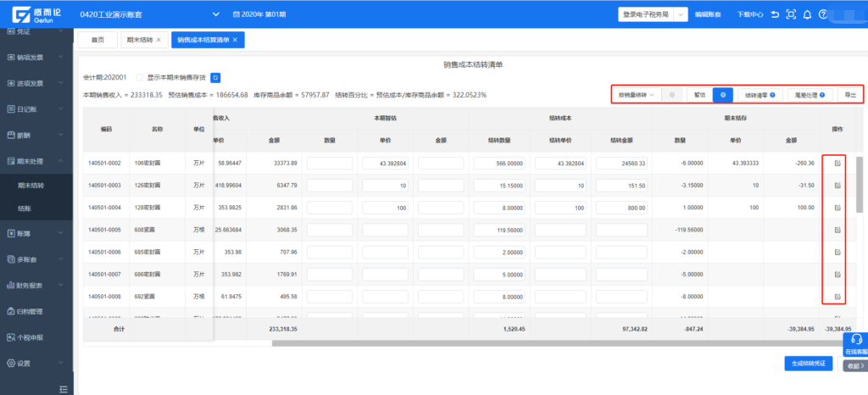Open edit action for 128密封圈 row

(x=837, y=208)
